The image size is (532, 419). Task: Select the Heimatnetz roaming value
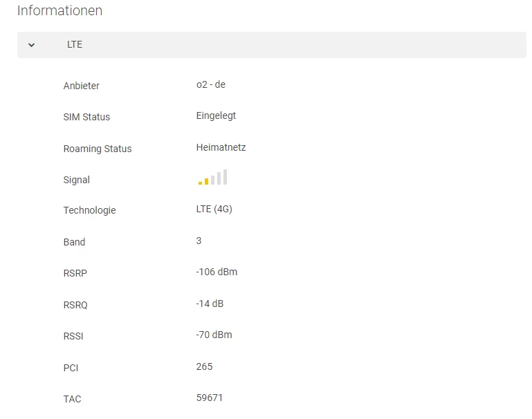pyautogui.click(x=221, y=147)
